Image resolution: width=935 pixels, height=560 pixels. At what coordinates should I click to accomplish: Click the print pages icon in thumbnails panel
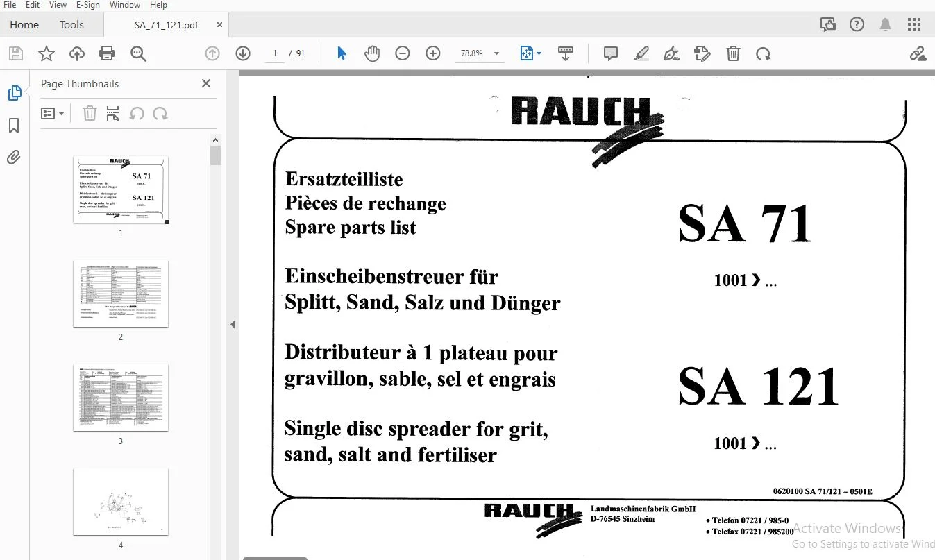(113, 113)
